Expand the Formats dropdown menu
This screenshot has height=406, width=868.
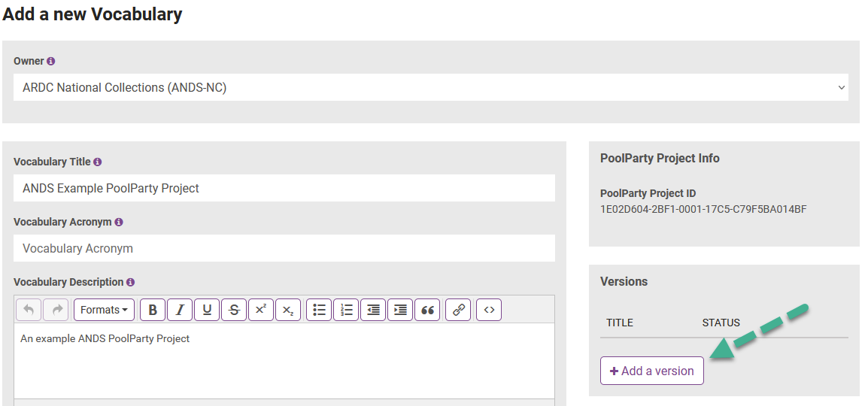point(104,310)
